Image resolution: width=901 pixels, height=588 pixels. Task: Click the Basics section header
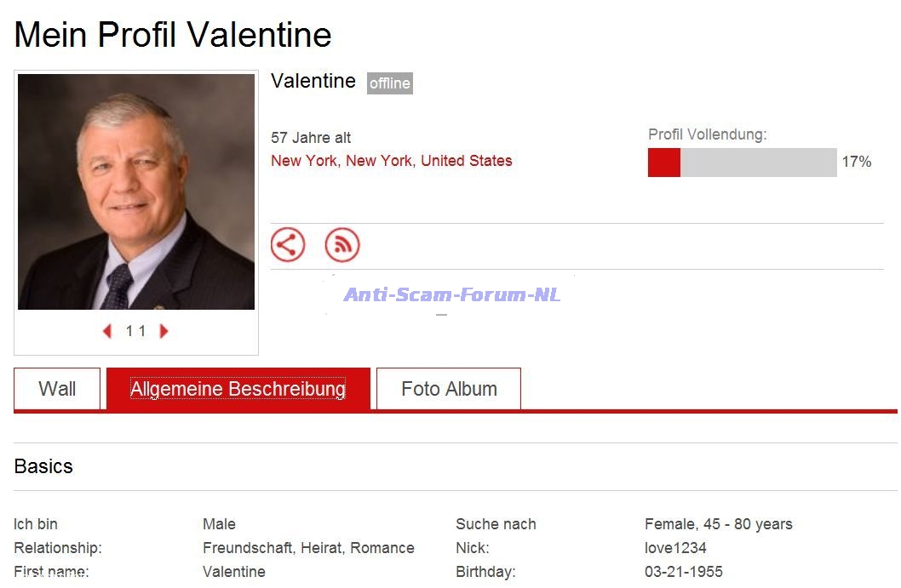pyautogui.click(x=43, y=466)
